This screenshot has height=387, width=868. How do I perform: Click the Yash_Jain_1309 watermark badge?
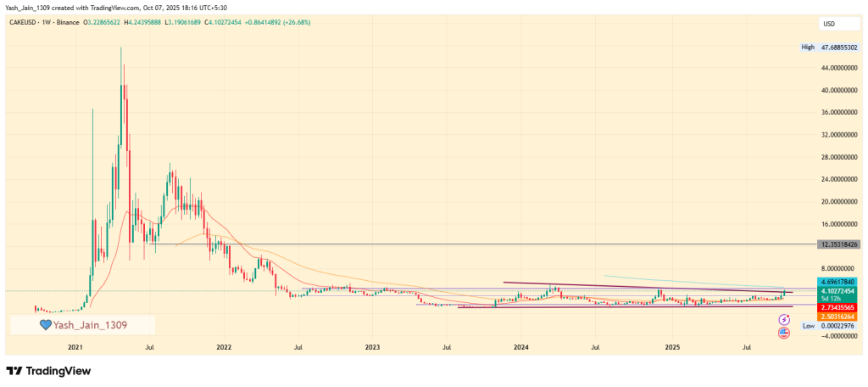[82, 324]
